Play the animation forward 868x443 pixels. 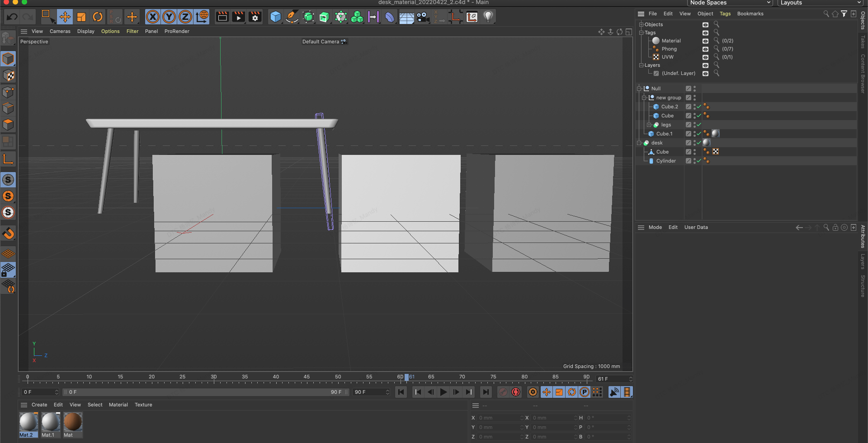tap(443, 392)
